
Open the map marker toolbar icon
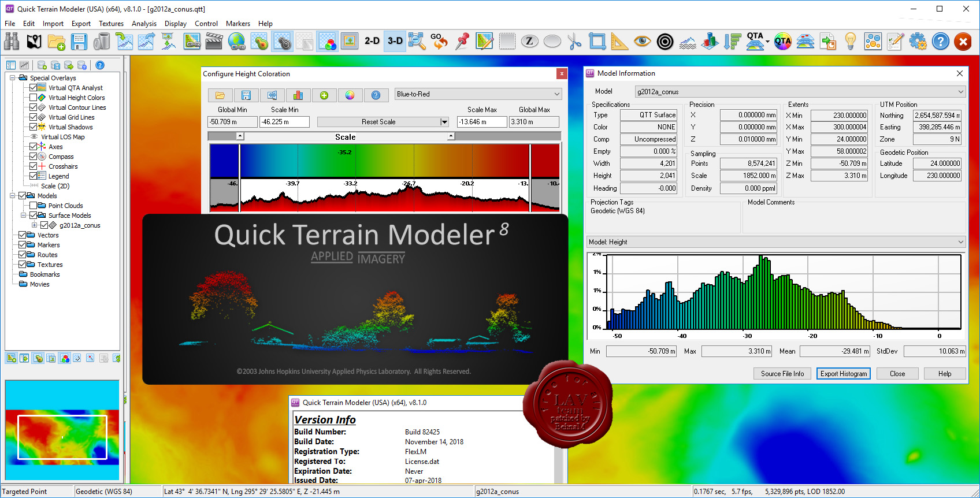pyautogui.click(x=34, y=41)
